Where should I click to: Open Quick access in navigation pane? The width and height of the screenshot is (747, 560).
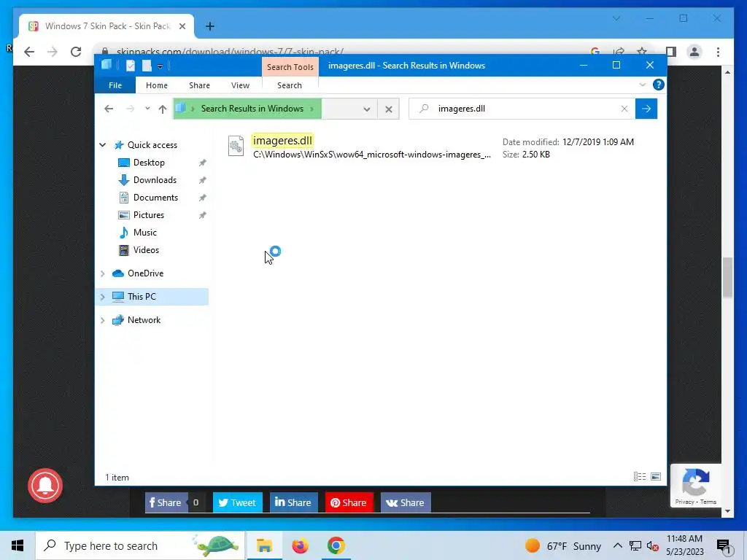tap(152, 145)
